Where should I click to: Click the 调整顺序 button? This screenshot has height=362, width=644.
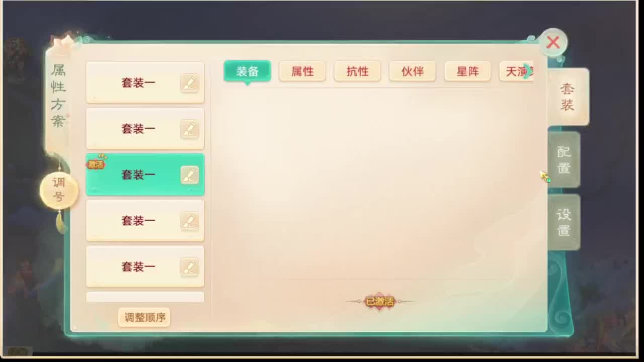point(144,317)
